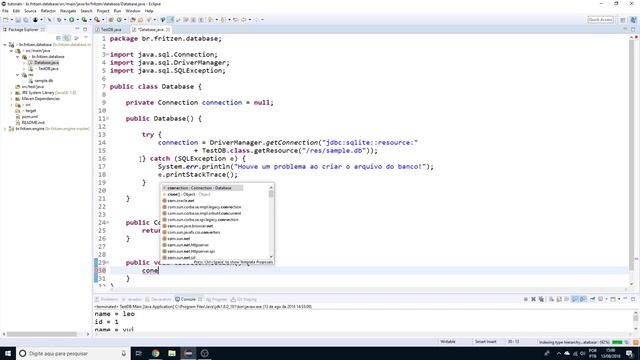Click the Save All toolbar icon
The image size is (640, 360).
pyautogui.click(x=26, y=20)
